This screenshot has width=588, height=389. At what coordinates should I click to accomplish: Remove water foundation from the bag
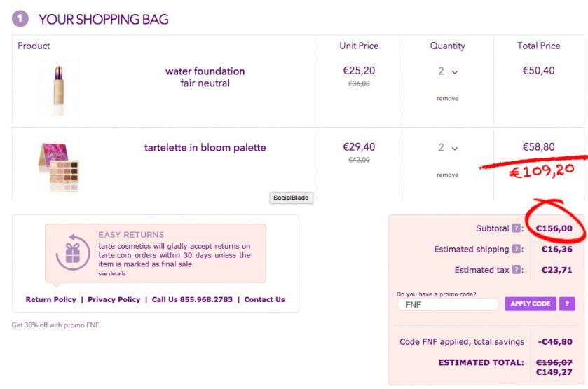[x=447, y=99]
